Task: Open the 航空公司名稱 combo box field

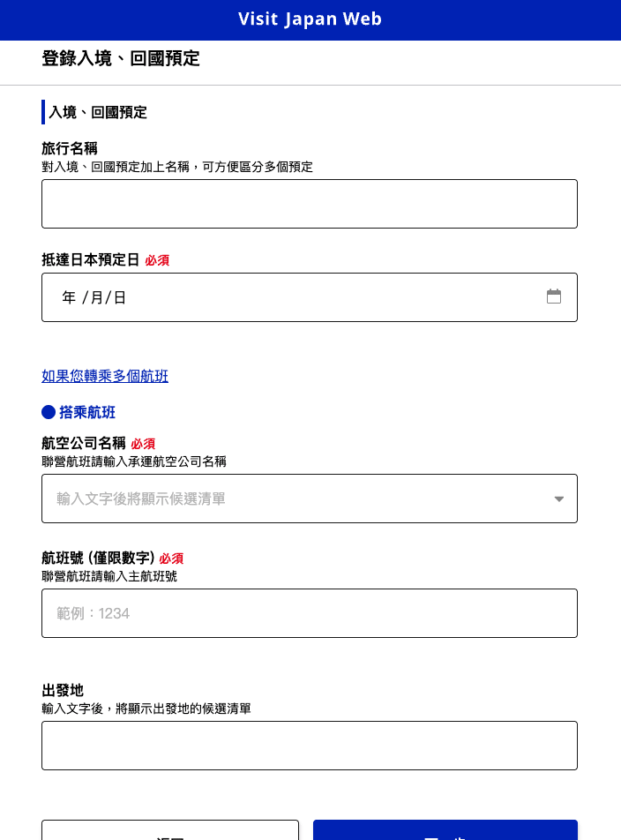Action: (300, 499)
